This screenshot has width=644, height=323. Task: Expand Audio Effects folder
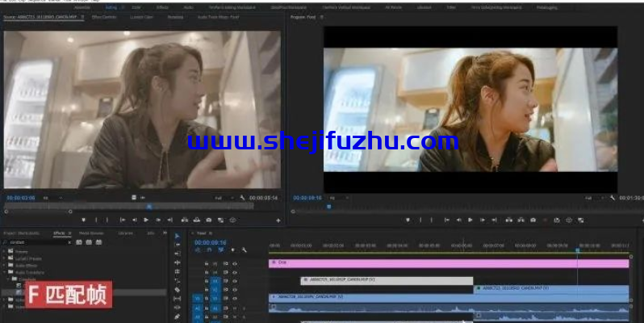(x=5, y=266)
